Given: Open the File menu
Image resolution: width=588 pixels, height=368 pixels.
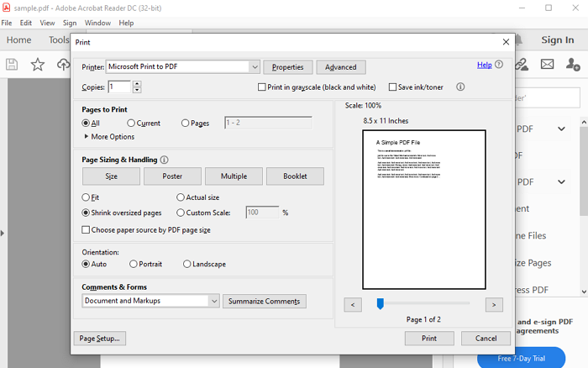Looking at the screenshot, I should coord(7,23).
